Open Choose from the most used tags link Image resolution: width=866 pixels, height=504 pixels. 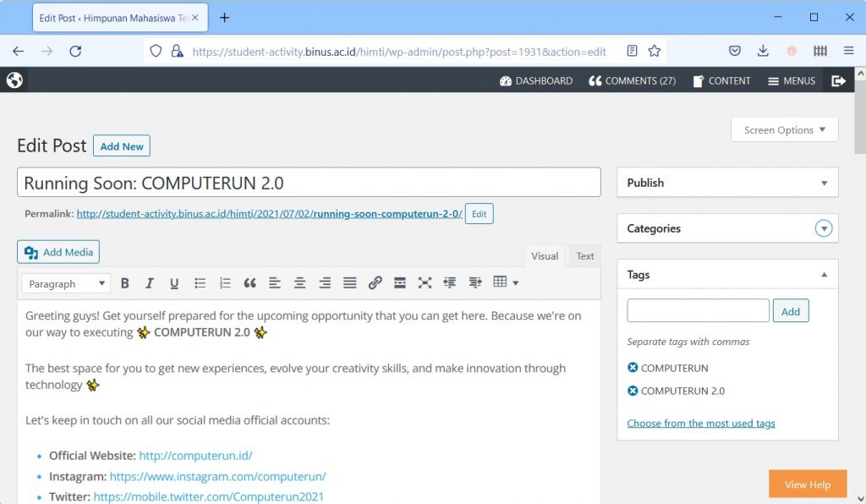700,423
